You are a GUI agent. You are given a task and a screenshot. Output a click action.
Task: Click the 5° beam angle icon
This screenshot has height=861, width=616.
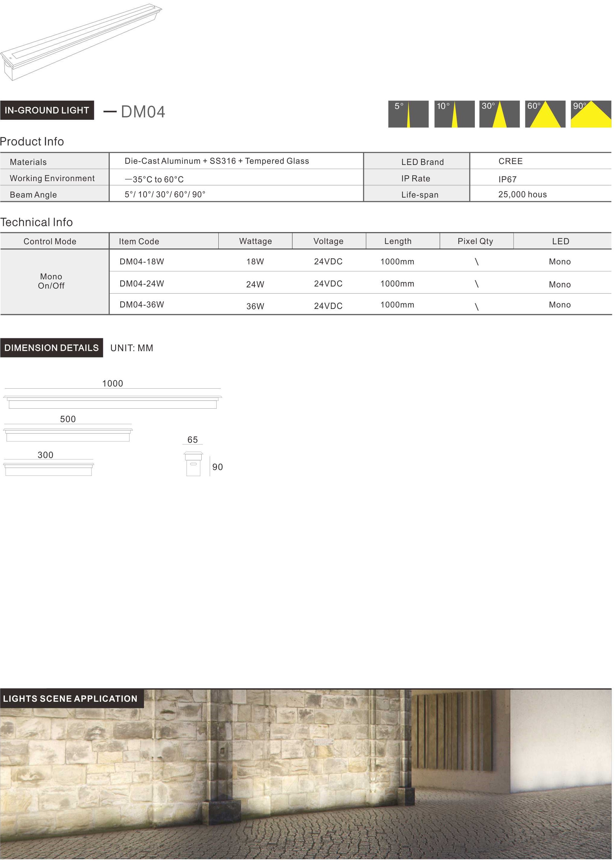click(x=408, y=114)
